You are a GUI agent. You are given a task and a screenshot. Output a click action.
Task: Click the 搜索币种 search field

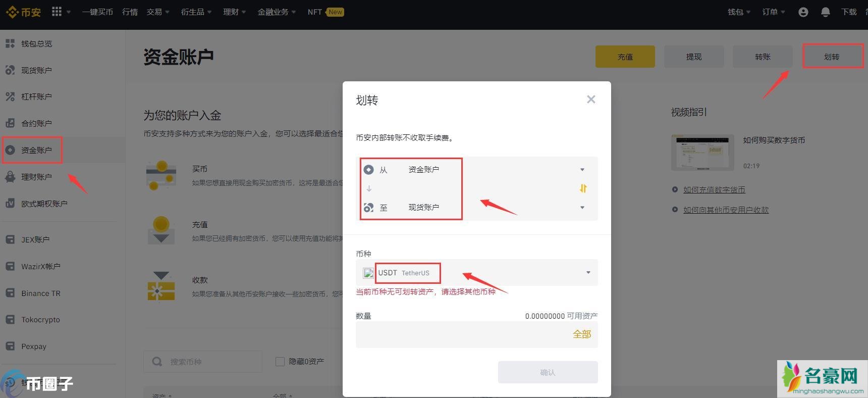[x=203, y=362]
